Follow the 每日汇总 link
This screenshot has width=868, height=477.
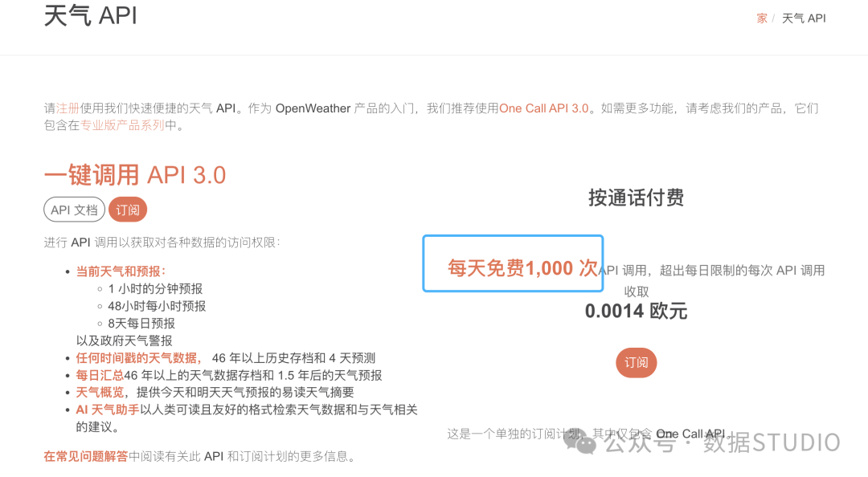coord(100,375)
